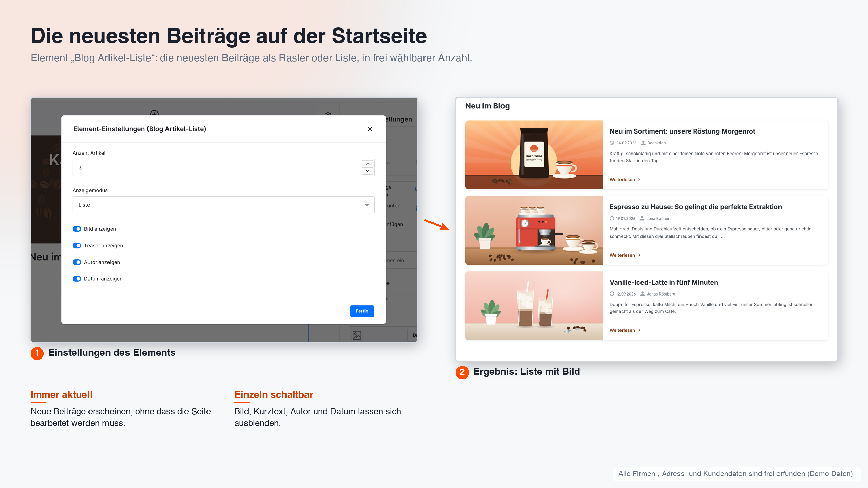The width and height of the screenshot is (868, 488).
Task: Click the 'Anzahl Artikel' label
Action: pyautogui.click(x=89, y=153)
